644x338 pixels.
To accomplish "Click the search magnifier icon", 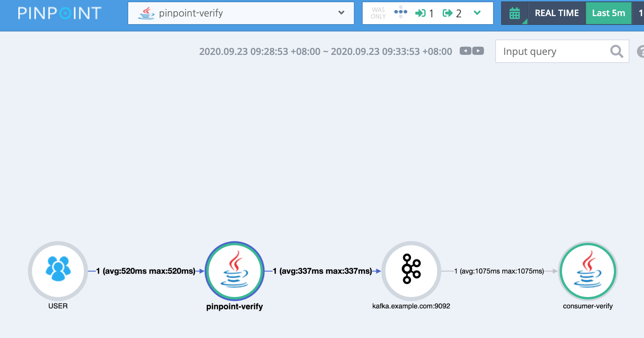I will point(617,51).
